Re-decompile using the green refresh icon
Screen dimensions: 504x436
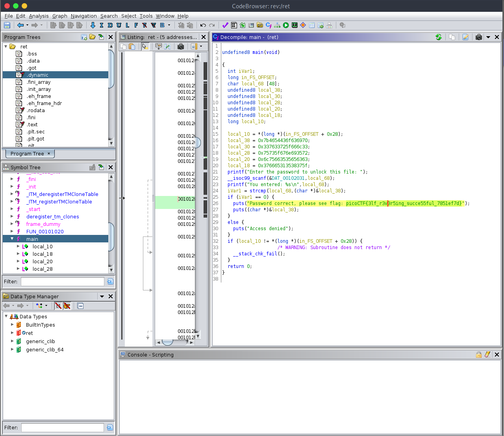pyautogui.click(x=439, y=37)
